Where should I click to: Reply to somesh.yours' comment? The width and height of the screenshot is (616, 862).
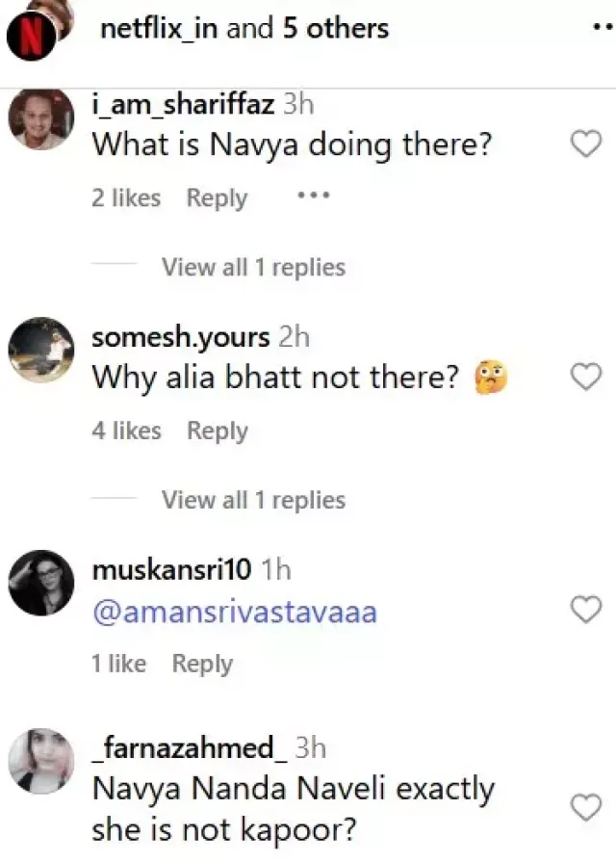(217, 431)
